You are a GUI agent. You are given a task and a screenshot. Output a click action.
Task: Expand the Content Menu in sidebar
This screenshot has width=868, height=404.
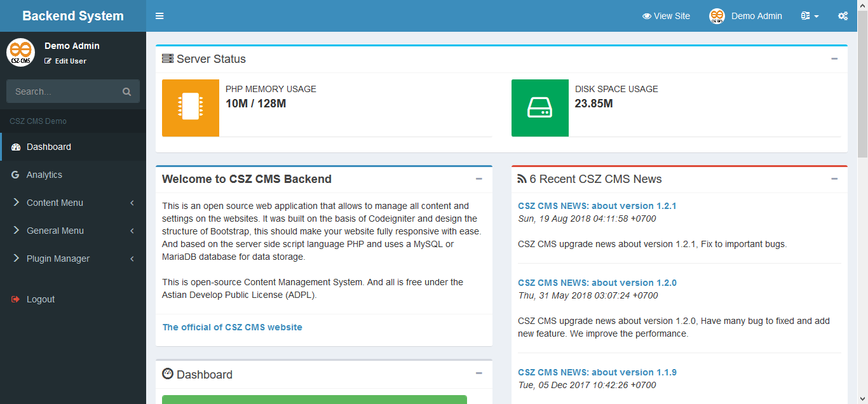pyautogui.click(x=73, y=203)
